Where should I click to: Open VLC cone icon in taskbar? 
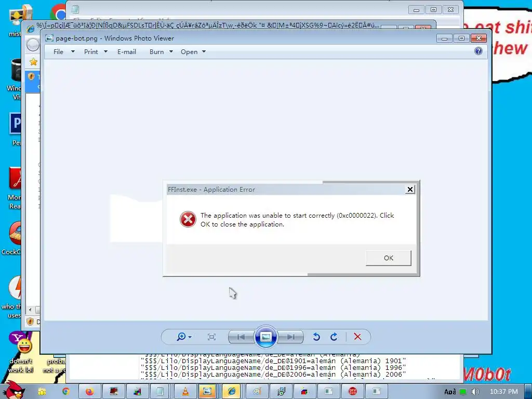pos(185,392)
